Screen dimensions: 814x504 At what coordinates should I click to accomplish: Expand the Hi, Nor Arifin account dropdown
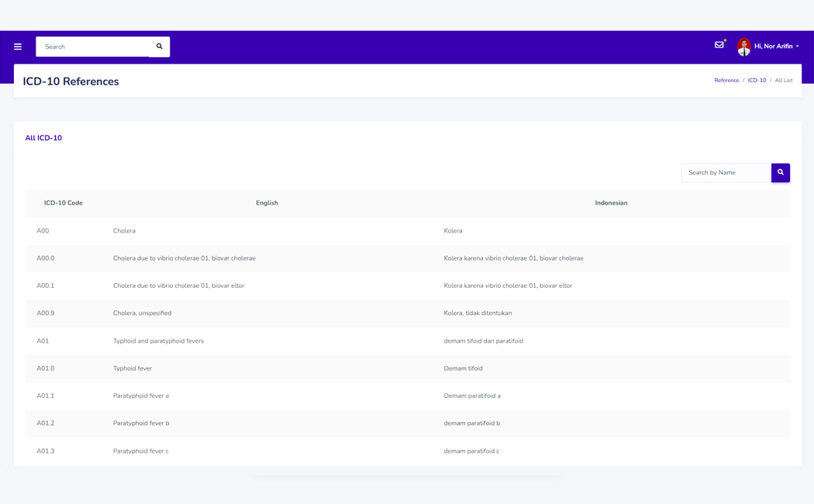(774, 46)
